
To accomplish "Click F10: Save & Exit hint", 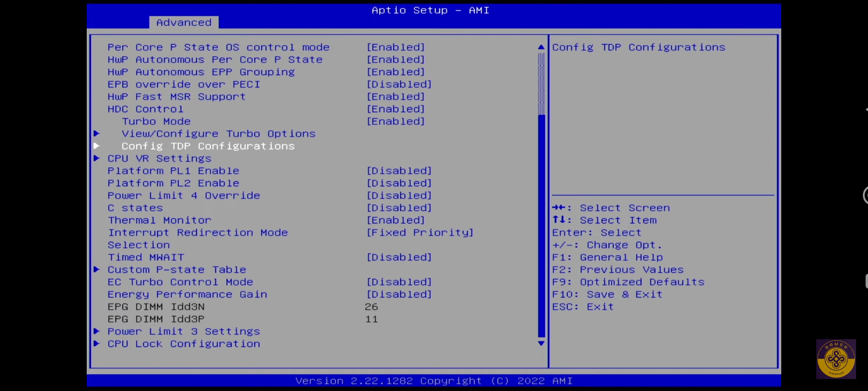I will tap(607, 294).
